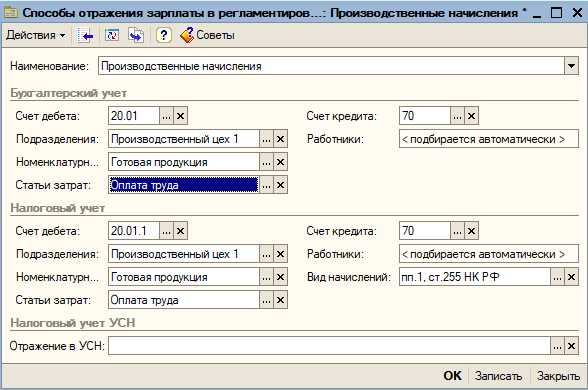Open selection for highlighted Статьи затрат field
The image size is (588, 390).
[266, 185]
